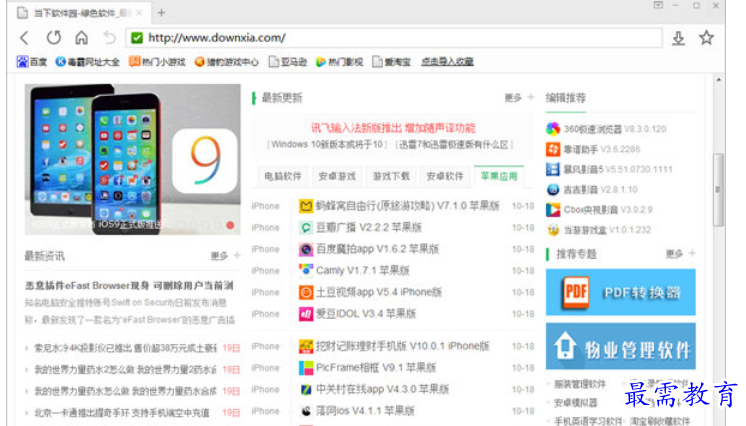Bookmark this page with the star icon
This screenshot has height=426, width=746.
coord(707,38)
